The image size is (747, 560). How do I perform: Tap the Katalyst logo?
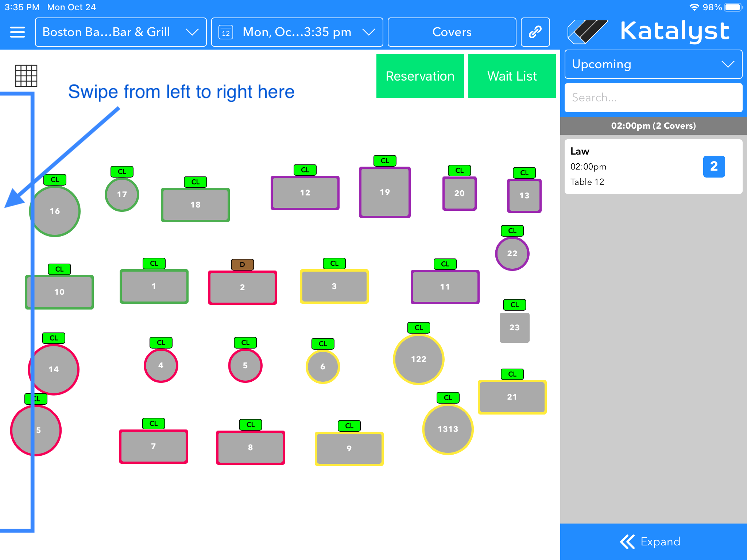click(649, 31)
